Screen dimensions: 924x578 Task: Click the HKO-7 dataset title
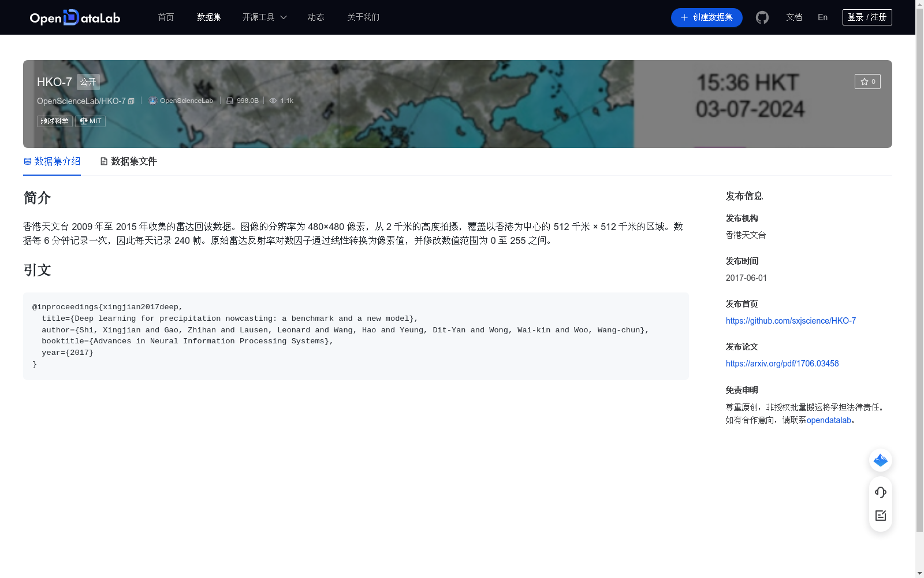(x=54, y=82)
